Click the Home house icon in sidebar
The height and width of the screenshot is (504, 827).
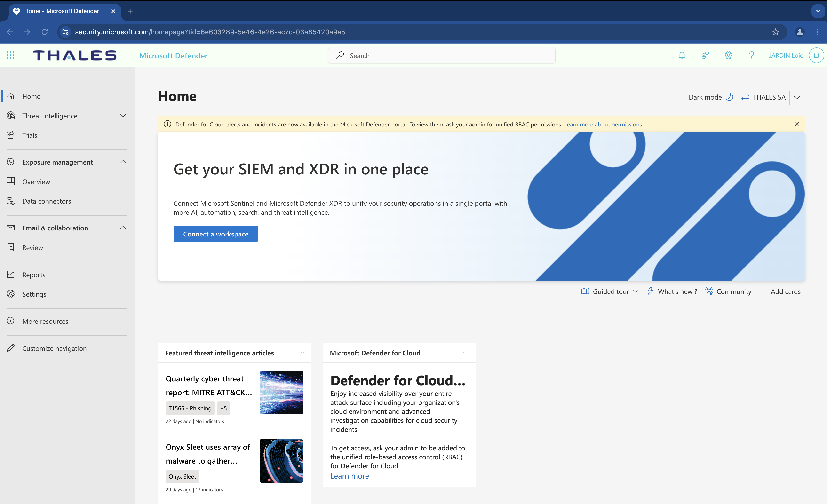pyautogui.click(x=11, y=96)
